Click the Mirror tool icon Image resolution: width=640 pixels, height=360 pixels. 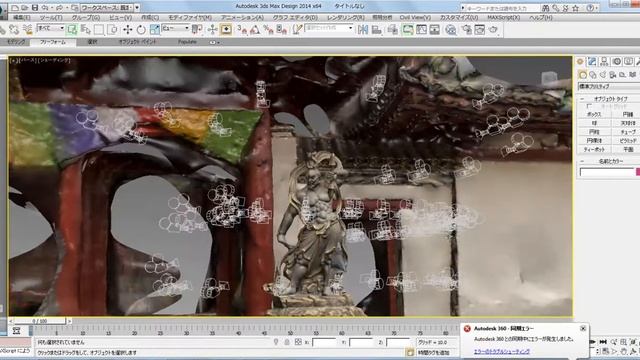coord(363,29)
